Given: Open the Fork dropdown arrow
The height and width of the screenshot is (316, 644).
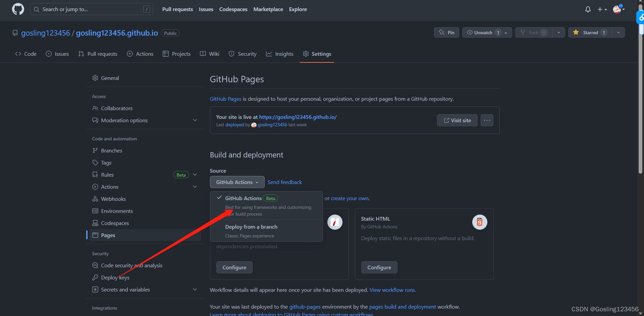Looking at the screenshot, I should [x=559, y=33].
